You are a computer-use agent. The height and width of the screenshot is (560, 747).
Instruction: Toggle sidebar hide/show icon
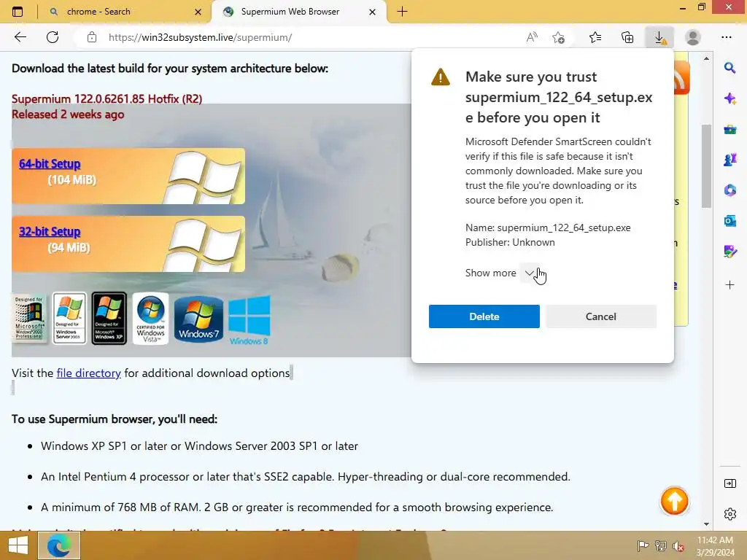pyautogui.click(x=729, y=484)
